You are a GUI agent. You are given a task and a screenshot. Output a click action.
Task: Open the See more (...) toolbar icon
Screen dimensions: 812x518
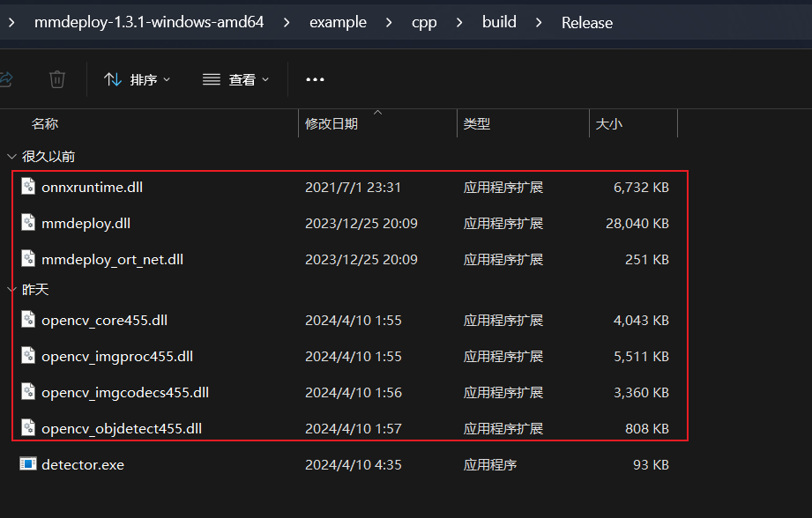[x=315, y=79]
